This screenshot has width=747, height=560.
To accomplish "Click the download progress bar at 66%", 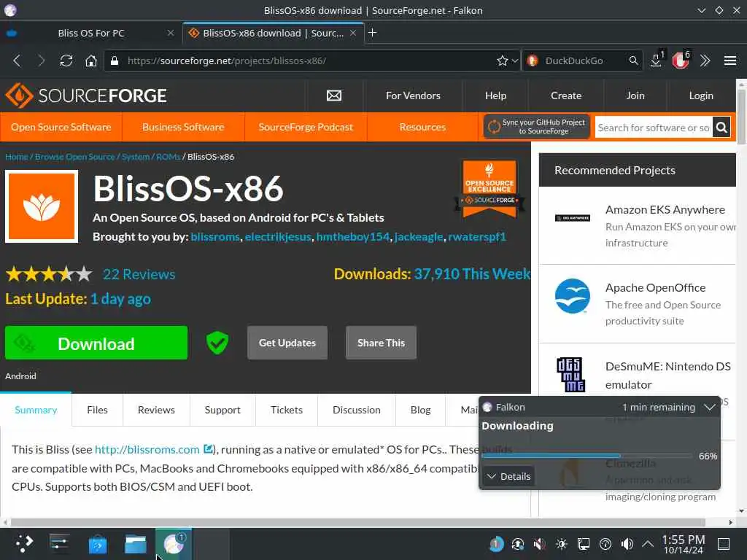I will pos(587,456).
